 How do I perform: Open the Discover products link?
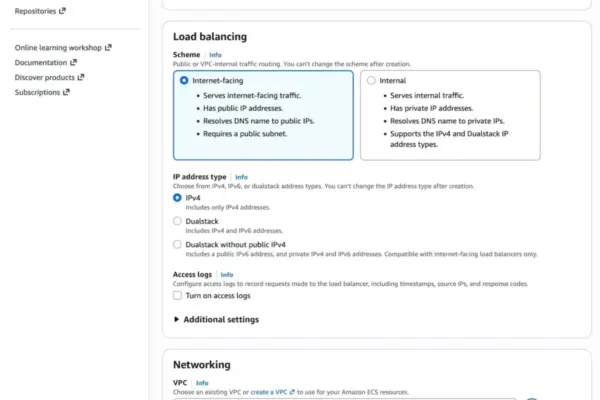click(49, 77)
